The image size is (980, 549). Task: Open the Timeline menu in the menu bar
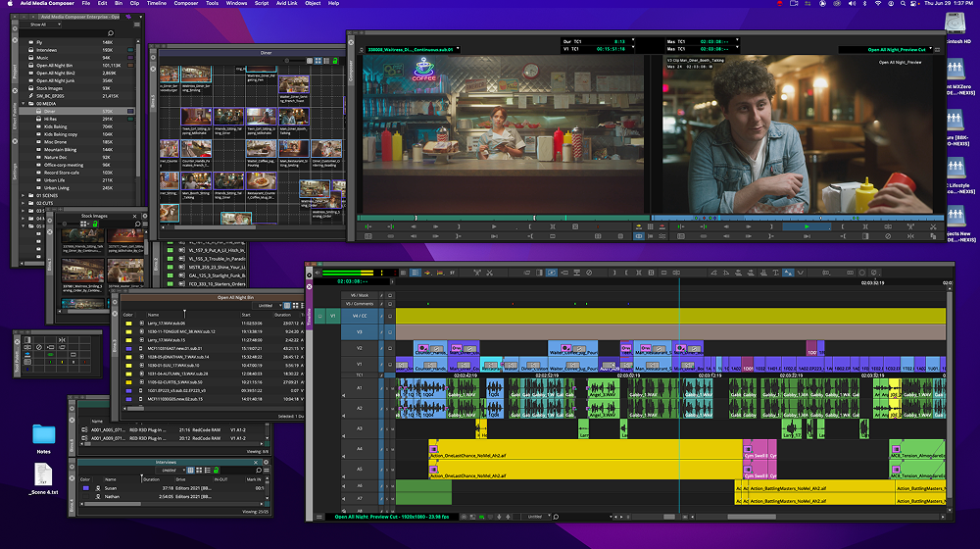(x=156, y=3)
